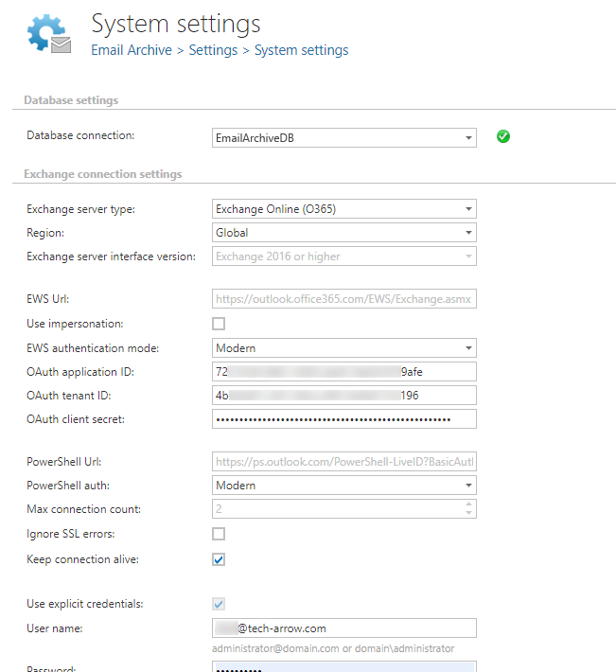Screen dimensions: 616x672
Task: Focus the OAuth tenant ID field
Action: pyautogui.click(x=345, y=396)
